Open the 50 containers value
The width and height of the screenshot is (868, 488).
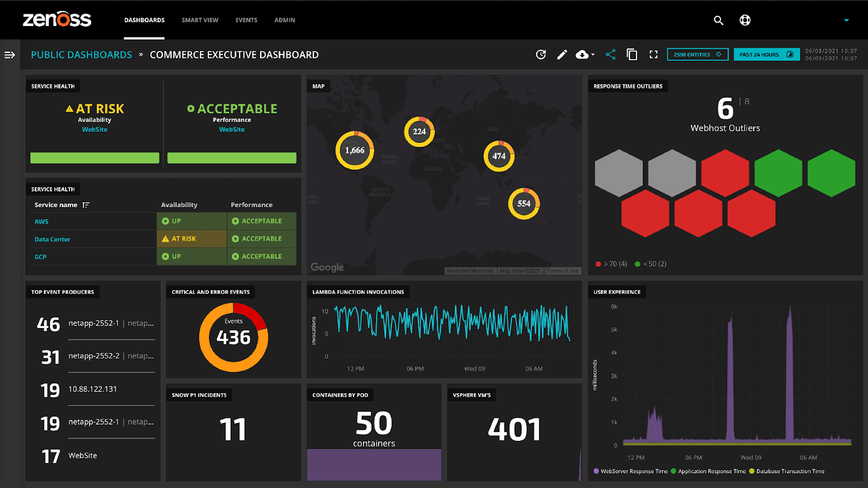(374, 423)
